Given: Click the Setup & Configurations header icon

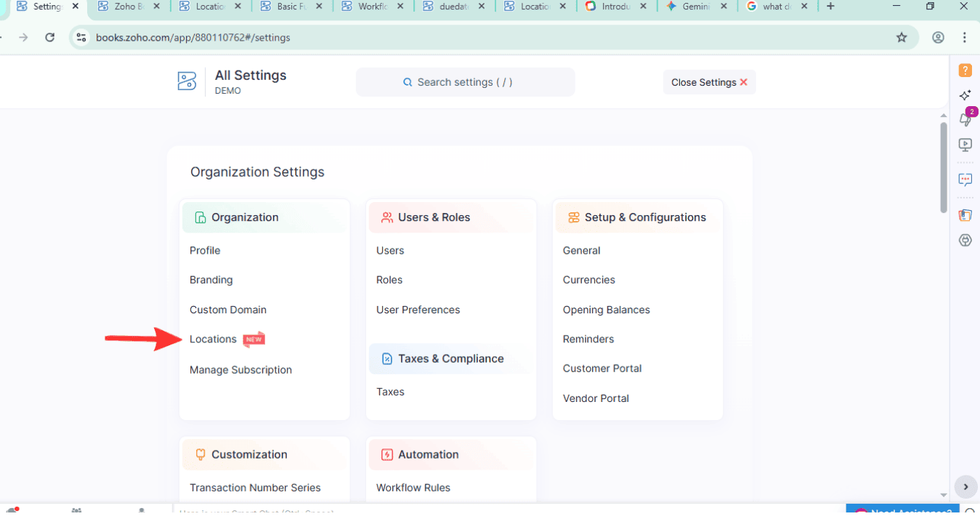Looking at the screenshot, I should click(x=572, y=217).
